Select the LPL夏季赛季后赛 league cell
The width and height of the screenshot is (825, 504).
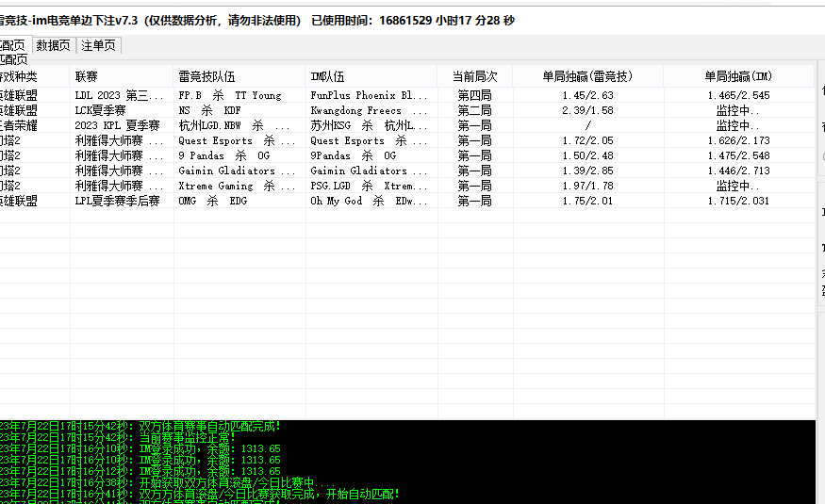pos(117,201)
